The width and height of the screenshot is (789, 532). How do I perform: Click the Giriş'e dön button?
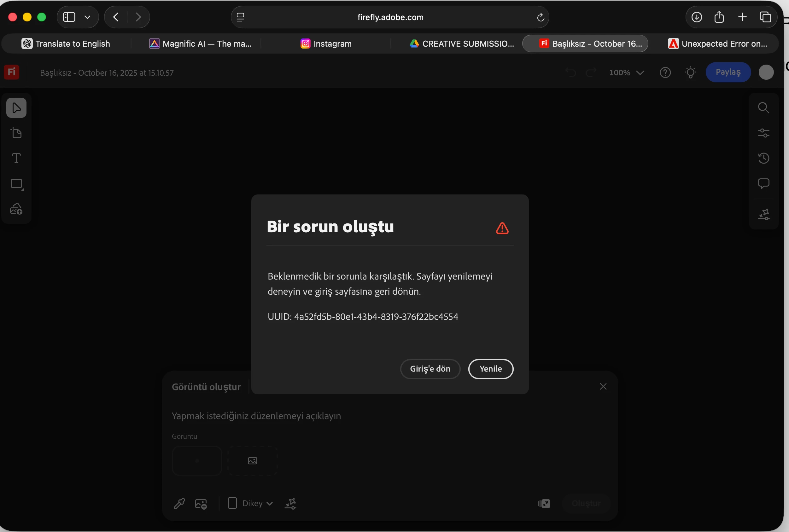(x=430, y=369)
